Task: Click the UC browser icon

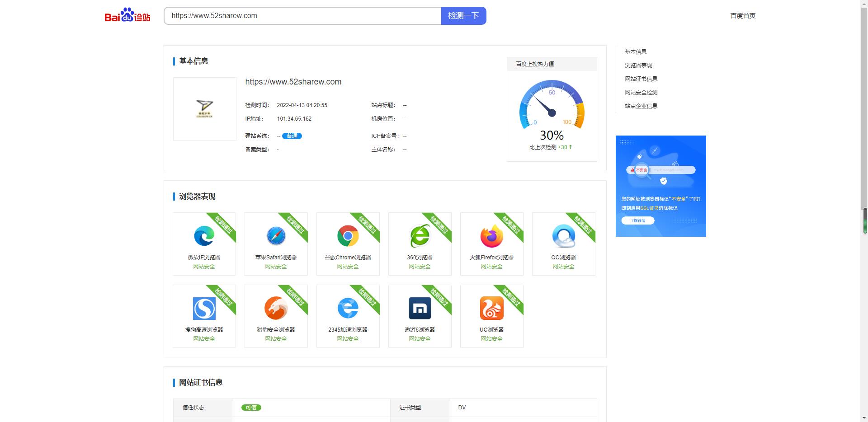Action: tap(491, 309)
